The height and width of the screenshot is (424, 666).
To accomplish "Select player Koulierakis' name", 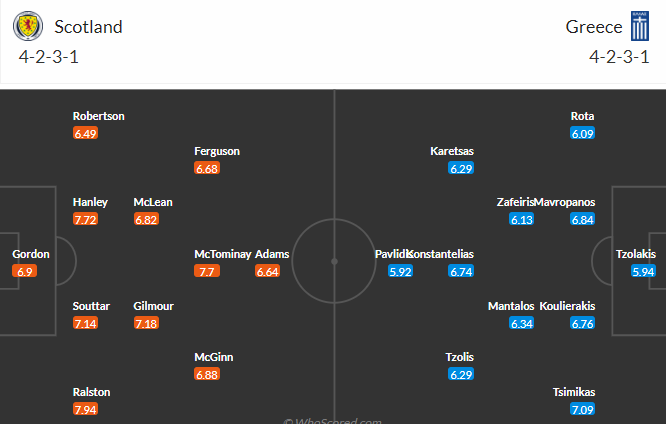I will (567, 306).
